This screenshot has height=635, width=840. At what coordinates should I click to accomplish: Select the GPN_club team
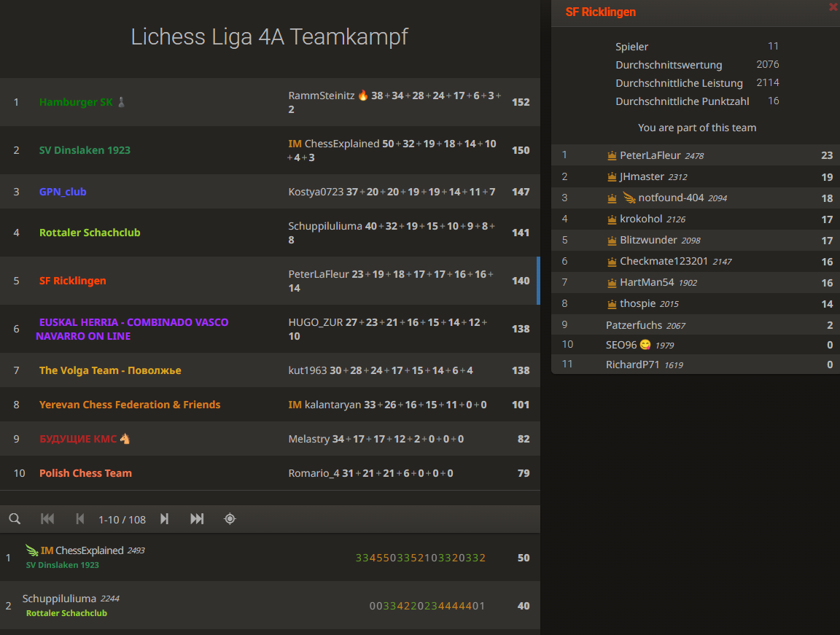63,190
